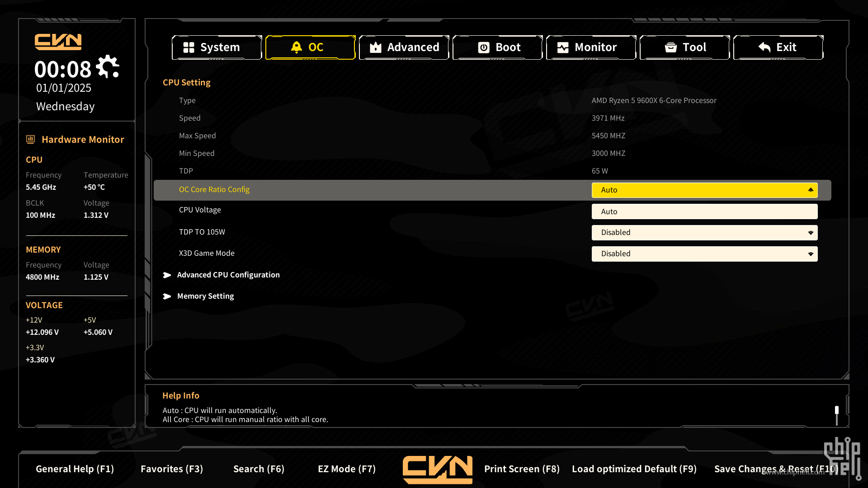Go to the Boot tab
Screen dimensions: 868x488
(498, 47)
